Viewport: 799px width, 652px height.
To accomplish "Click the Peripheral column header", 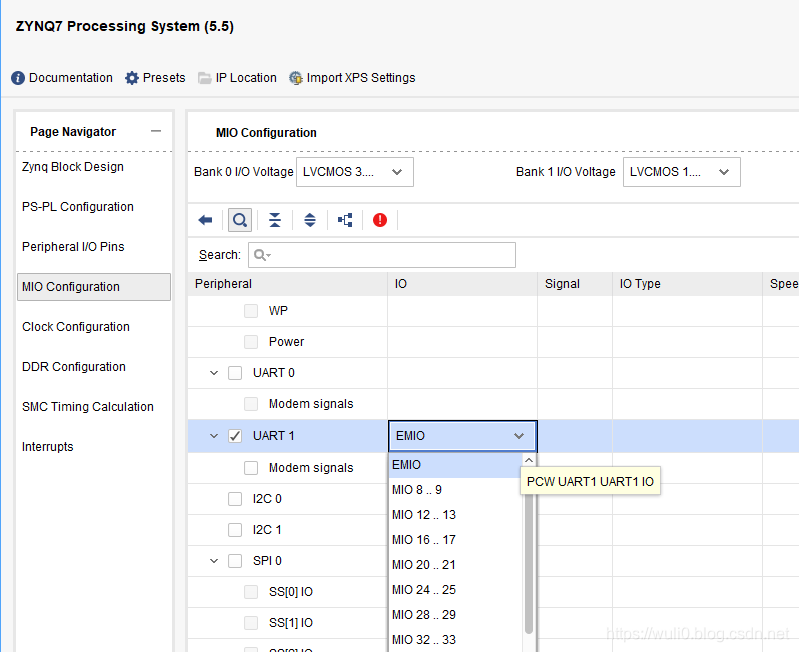I will point(287,284).
